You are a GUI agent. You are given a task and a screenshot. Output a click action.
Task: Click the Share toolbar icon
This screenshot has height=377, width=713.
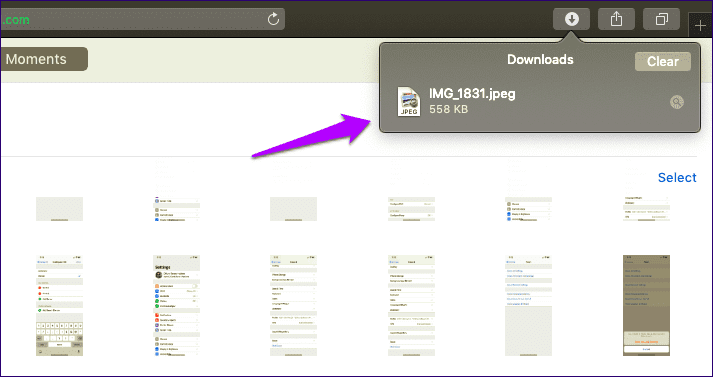click(x=616, y=19)
